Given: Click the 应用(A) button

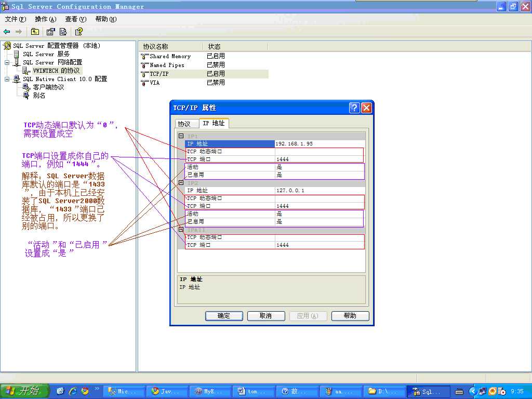Looking at the screenshot, I should click(308, 316).
